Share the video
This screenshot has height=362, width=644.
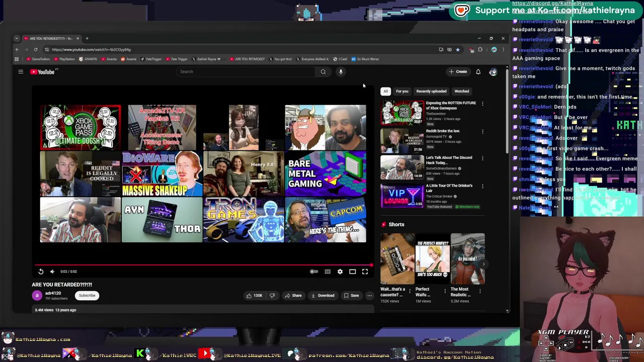pyautogui.click(x=293, y=296)
